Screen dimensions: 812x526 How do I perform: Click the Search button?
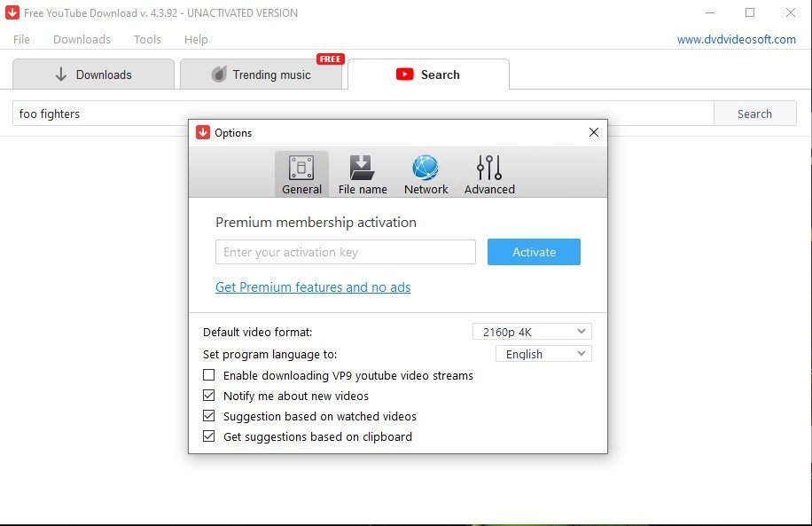tap(754, 114)
